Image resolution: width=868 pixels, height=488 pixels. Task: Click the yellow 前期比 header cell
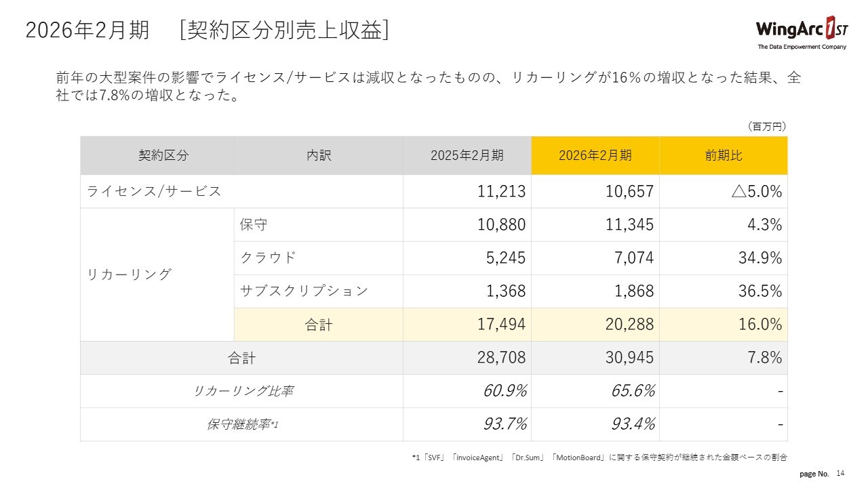(x=723, y=155)
